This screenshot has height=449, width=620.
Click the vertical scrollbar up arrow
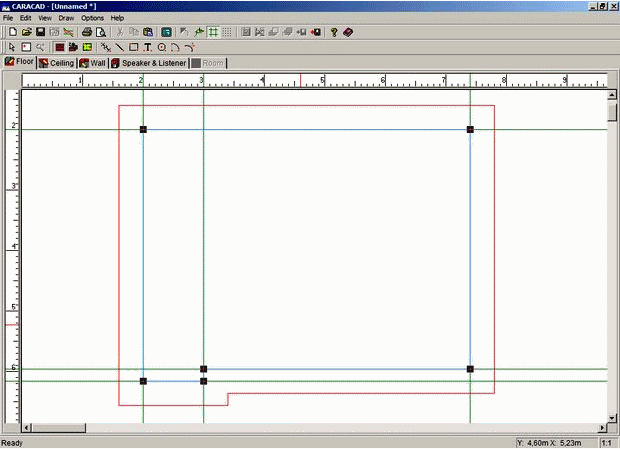tap(612, 95)
